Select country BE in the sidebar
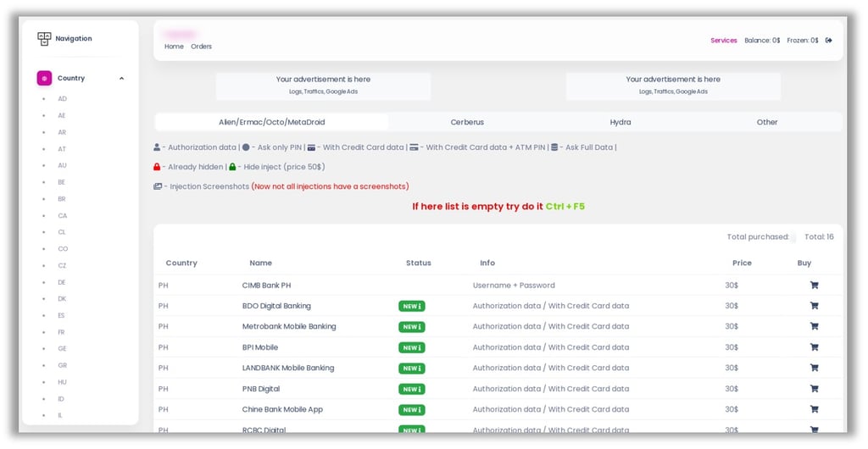The height and width of the screenshot is (449, 868). tap(61, 182)
